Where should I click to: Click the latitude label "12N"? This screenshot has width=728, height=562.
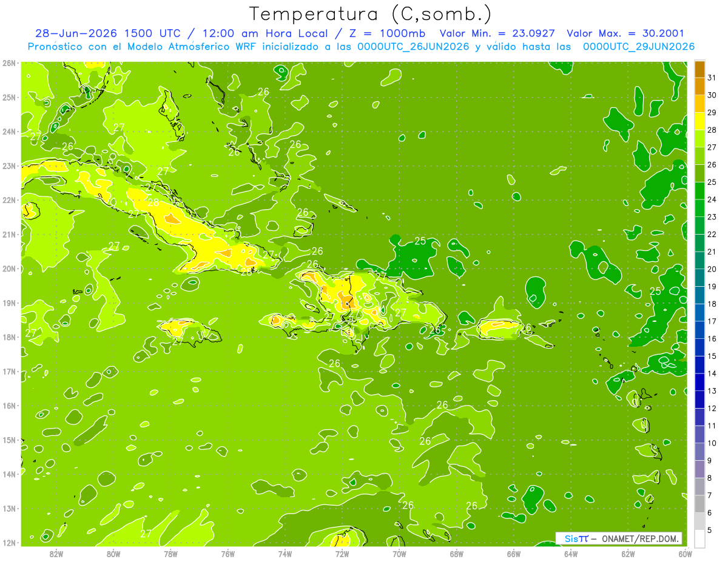(9, 543)
